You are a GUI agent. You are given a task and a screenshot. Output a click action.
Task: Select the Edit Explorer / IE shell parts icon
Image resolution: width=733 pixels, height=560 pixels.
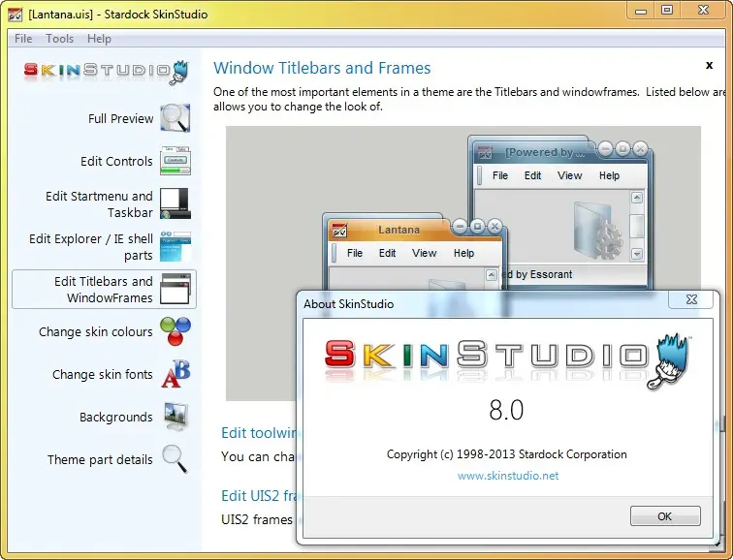click(175, 246)
